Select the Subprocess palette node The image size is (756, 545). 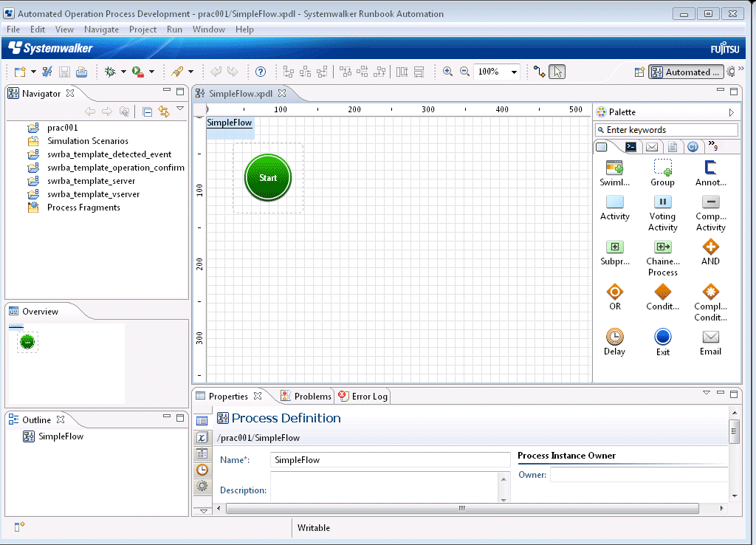[x=615, y=253]
